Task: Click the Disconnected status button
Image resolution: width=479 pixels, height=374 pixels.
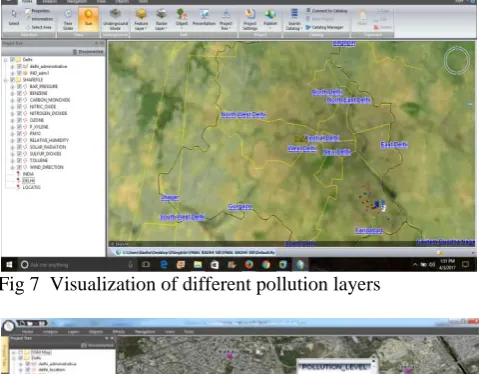Action: 88,52
